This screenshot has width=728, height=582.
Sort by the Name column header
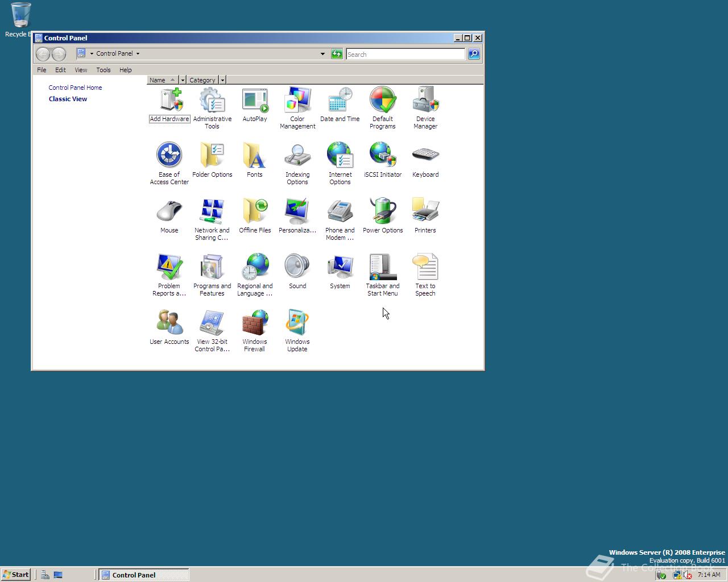click(163, 80)
